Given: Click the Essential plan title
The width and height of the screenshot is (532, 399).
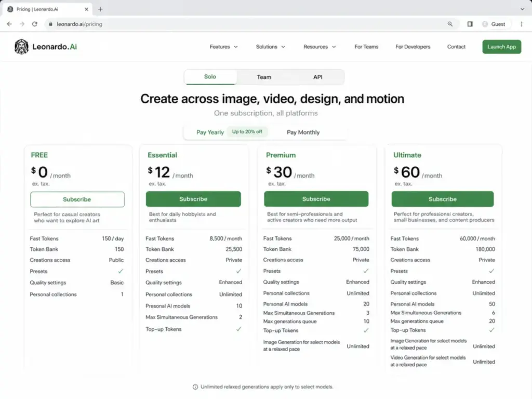Looking at the screenshot, I should click(162, 155).
